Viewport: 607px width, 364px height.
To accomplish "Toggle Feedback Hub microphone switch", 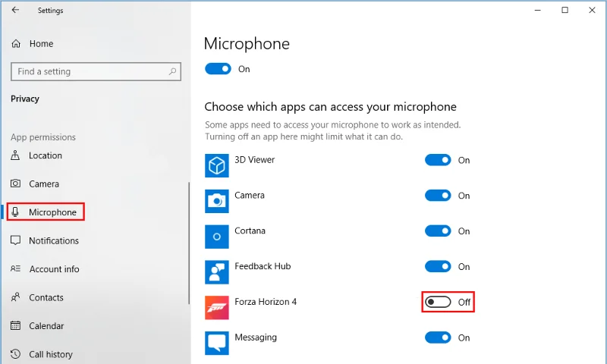I will tap(438, 266).
